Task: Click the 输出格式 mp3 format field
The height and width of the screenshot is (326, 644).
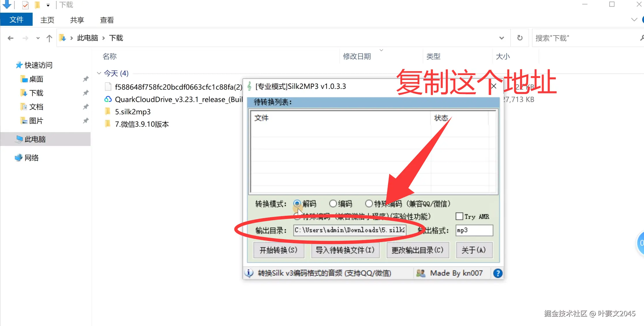Action: coord(474,230)
